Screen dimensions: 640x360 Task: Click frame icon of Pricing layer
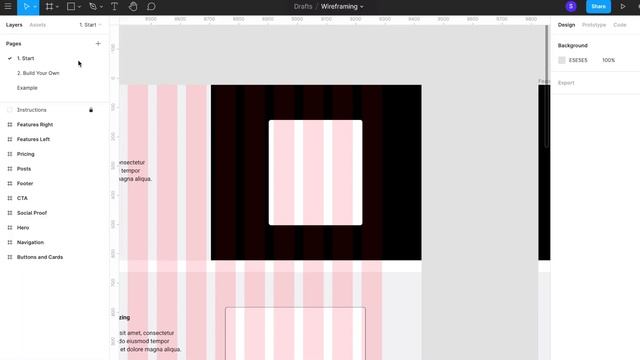tap(10, 154)
